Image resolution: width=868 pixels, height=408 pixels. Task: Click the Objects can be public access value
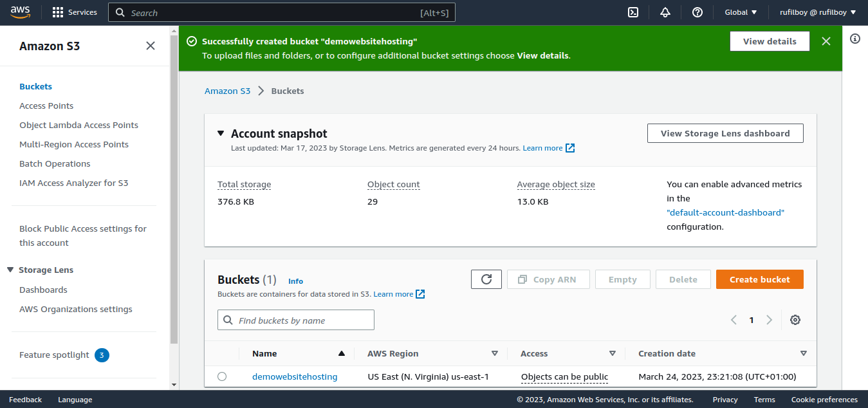[564, 376]
